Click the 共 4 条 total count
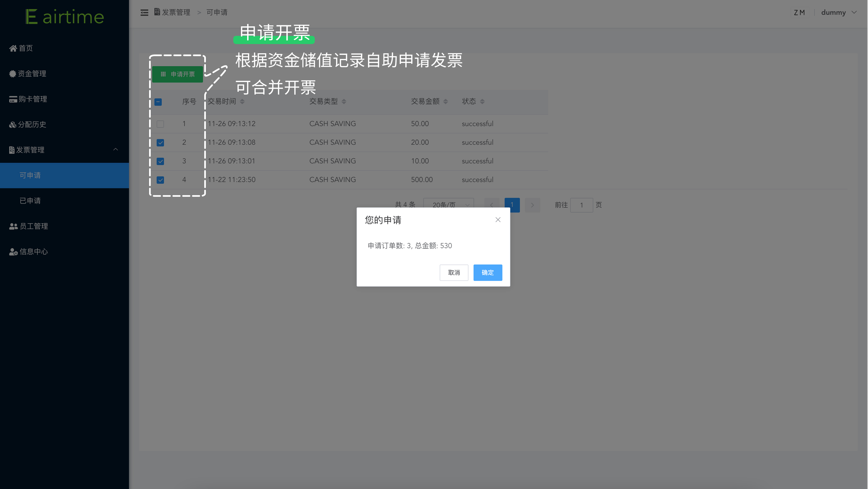The image size is (868, 489). 405,205
